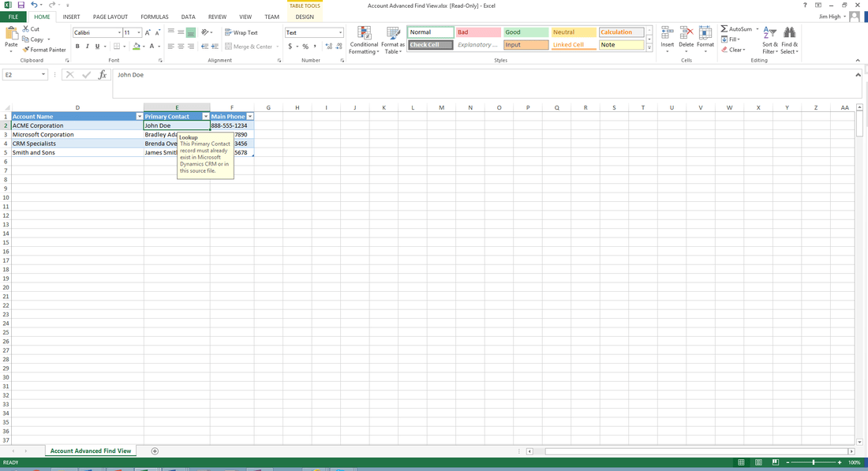The width and height of the screenshot is (868, 471).
Task: Select the Account Advanced Find View sheet tab
Action: [90, 450]
